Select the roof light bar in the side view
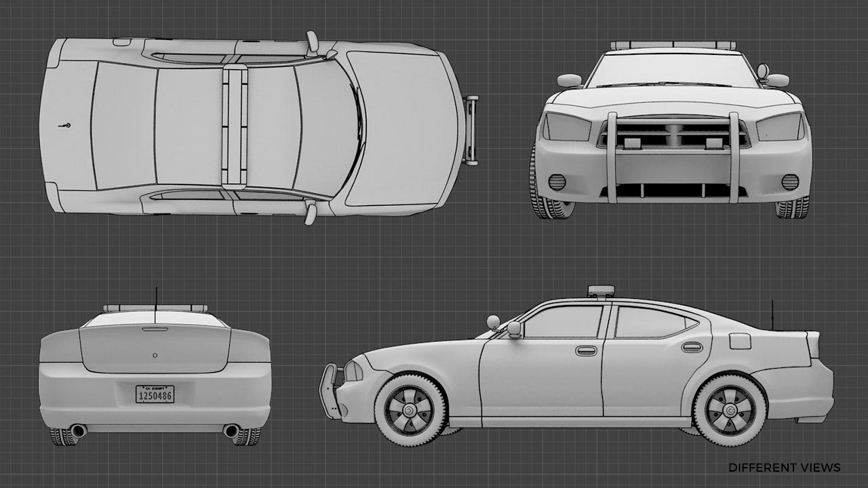Viewport: 868px width, 488px height. [x=601, y=290]
